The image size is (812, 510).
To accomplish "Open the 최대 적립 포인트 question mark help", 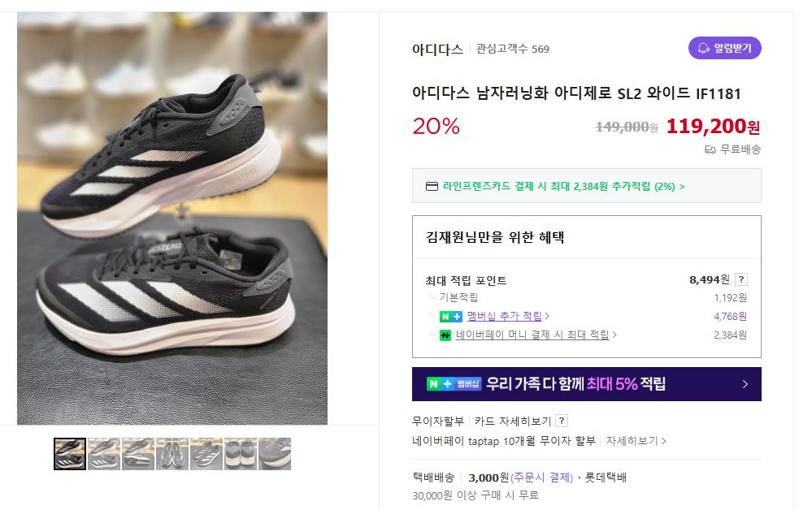I will pyautogui.click(x=741, y=279).
